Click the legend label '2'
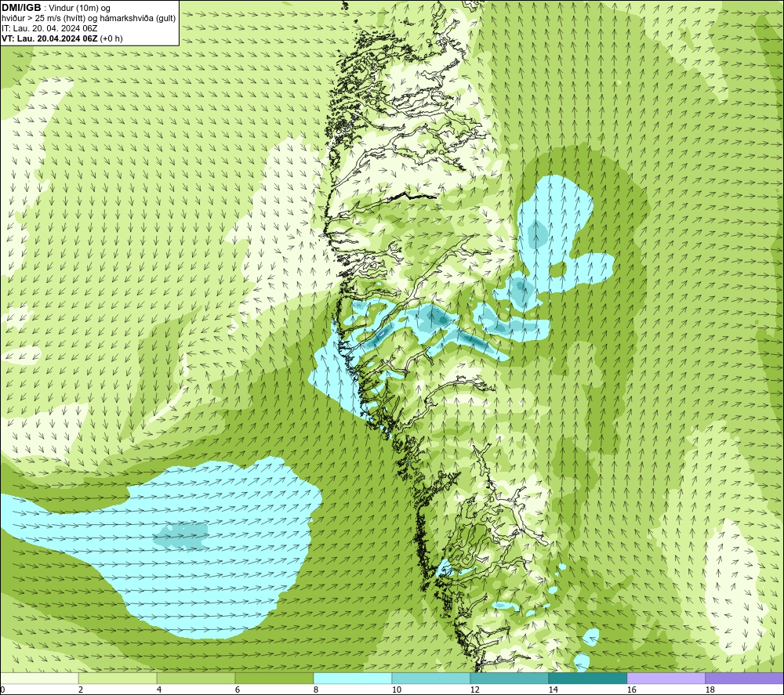This screenshot has width=784, height=695. tap(81, 690)
